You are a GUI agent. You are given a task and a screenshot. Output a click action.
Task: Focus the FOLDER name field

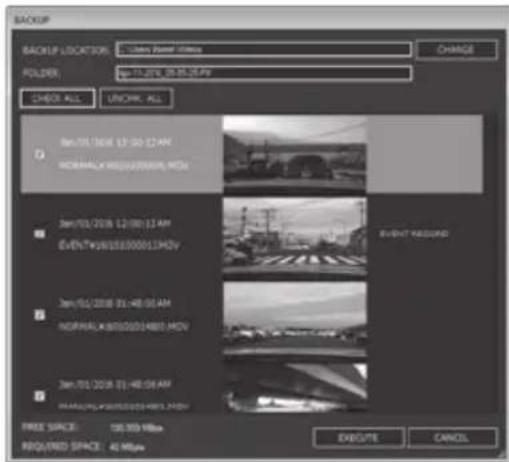264,73
